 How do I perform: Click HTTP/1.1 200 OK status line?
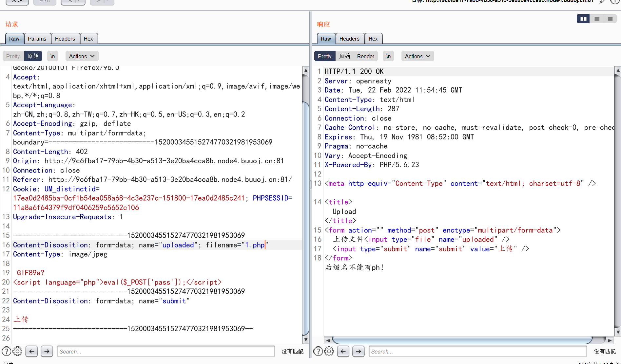click(354, 71)
